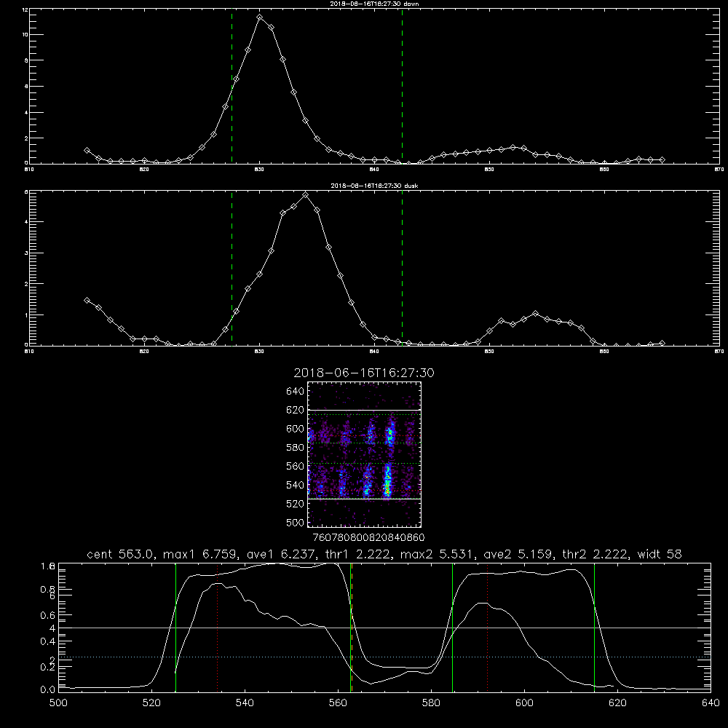Click the left green dashed line in dawn plot
728x728 pixels.
(232, 87)
